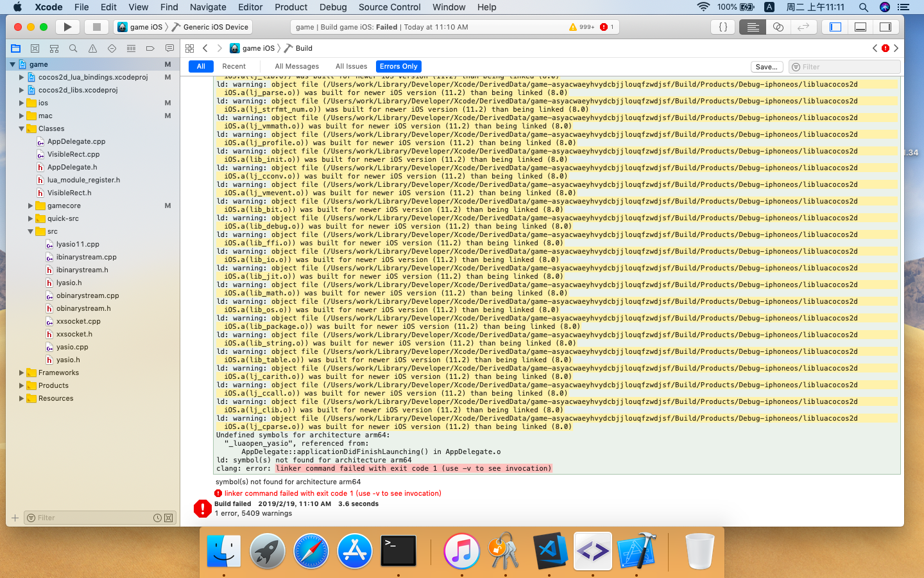Expand cocos2d_lua_bindings.xcodeproj
The image size is (924, 578).
coord(21,77)
